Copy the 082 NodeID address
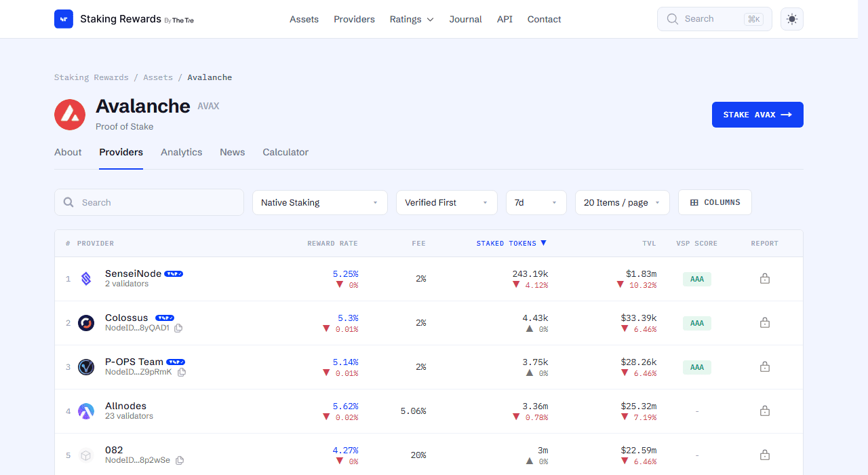 tap(180, 460)
